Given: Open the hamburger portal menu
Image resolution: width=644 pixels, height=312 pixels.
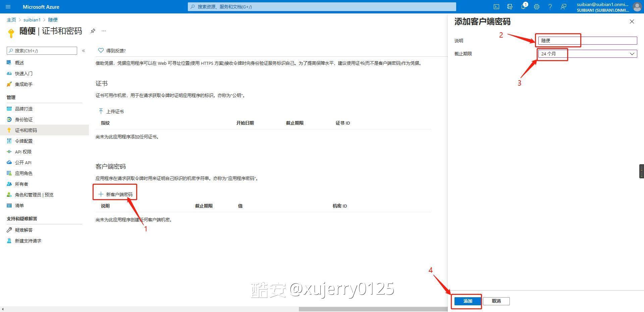Looking at the screenshot, I should (x=8, y=7).
